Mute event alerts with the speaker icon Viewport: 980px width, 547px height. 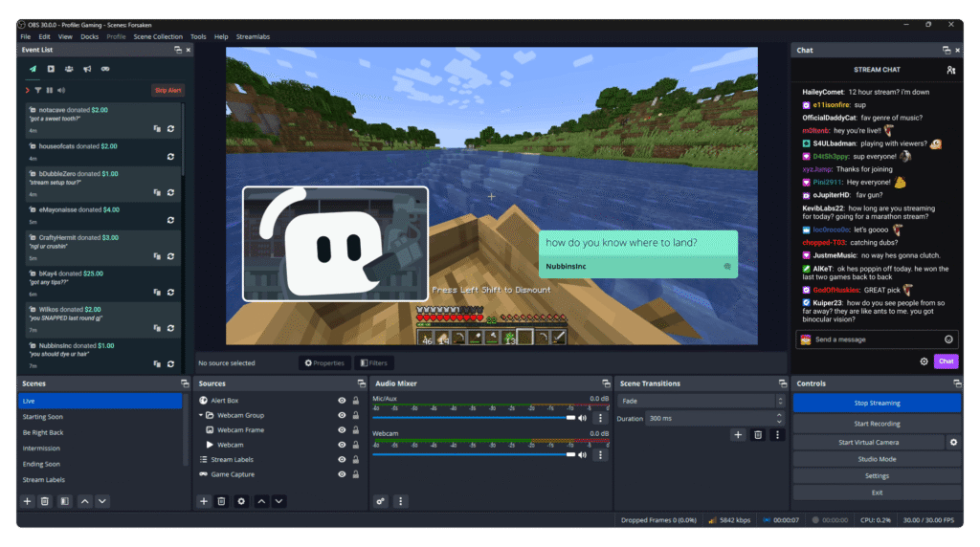click(61, 91)
